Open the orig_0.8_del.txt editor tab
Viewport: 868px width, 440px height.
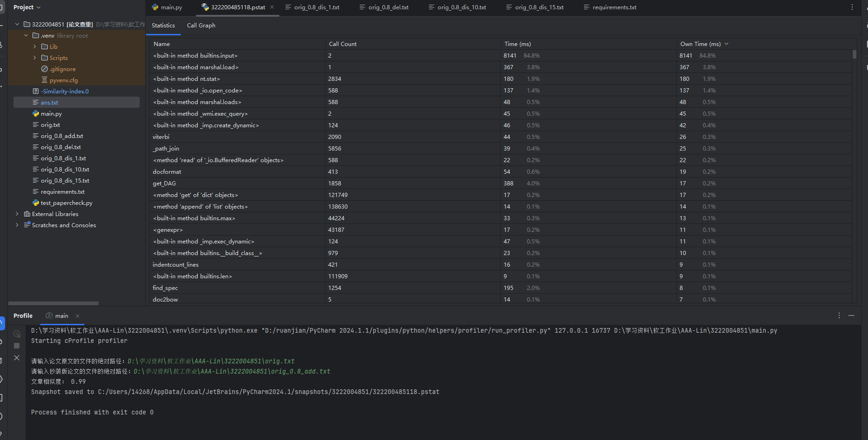click(x=384, y=7)
